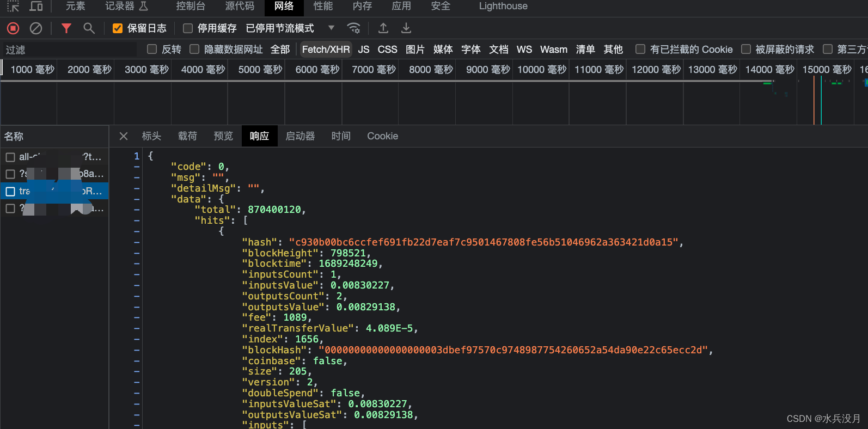868x429 pixels.
Task: Collapse JSON line starting with "data"
Action: tap(137, 199)
